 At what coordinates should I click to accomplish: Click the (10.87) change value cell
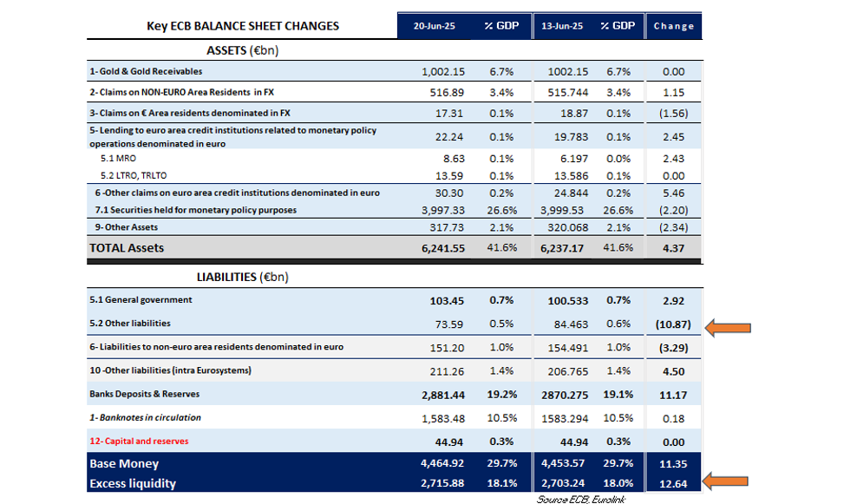673,324
